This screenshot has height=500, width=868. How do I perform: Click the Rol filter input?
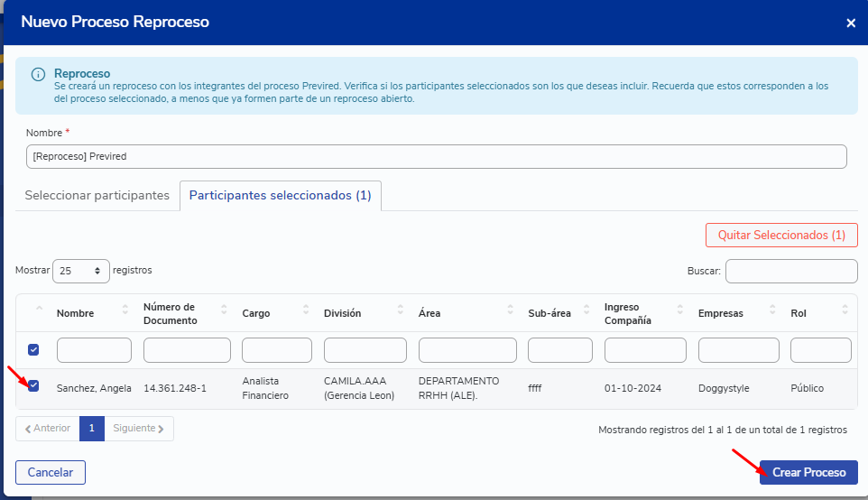click(821, 350)
